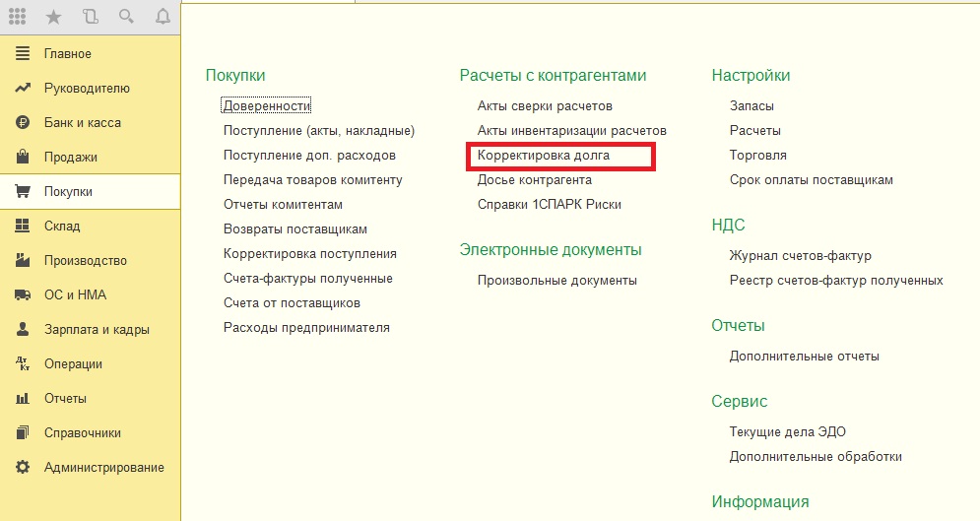Open Досье контрагента

click(535, 180)
